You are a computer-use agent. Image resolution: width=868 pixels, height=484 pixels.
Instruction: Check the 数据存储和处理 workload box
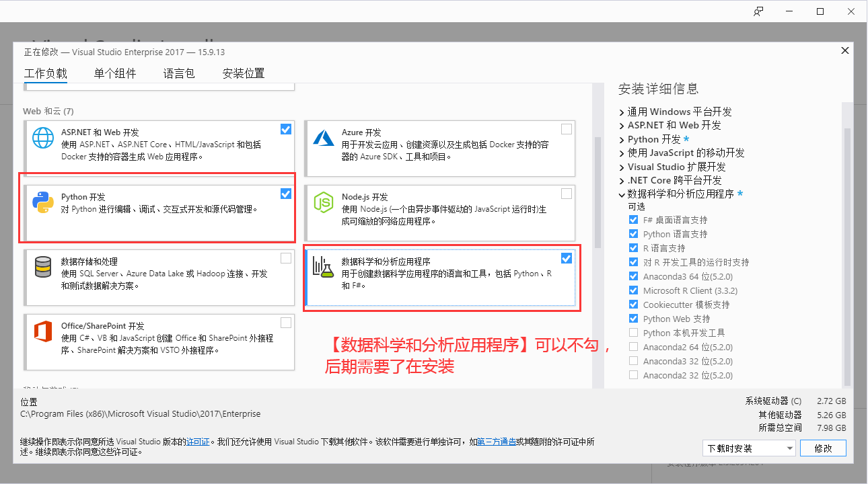(x=286, y=258)
